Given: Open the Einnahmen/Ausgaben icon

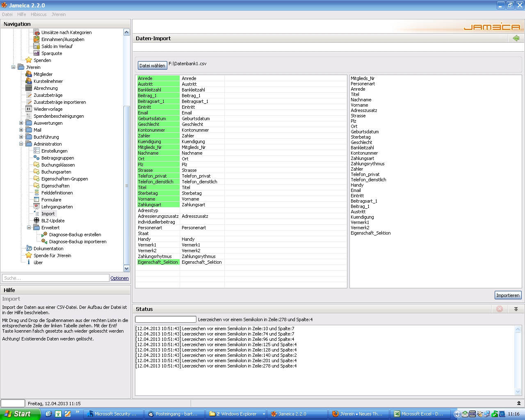Looking at the screenshot, I should (x=37, y=39).
